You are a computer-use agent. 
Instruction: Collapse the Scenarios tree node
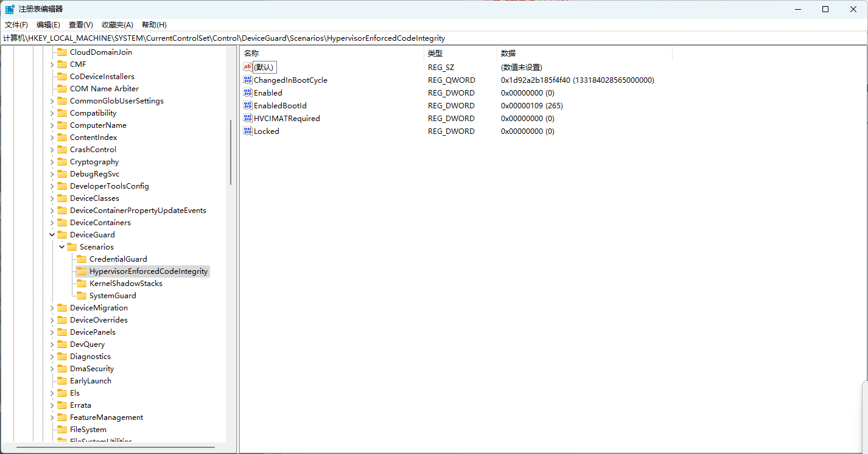(x=61, y=246)
